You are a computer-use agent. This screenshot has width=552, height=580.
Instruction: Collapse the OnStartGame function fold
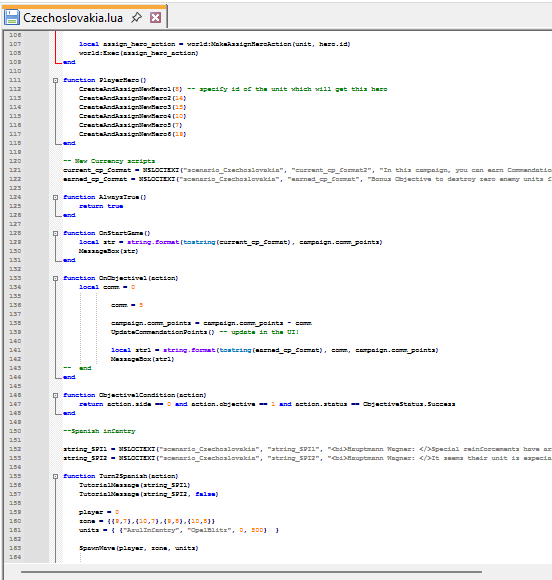point(55,233)
